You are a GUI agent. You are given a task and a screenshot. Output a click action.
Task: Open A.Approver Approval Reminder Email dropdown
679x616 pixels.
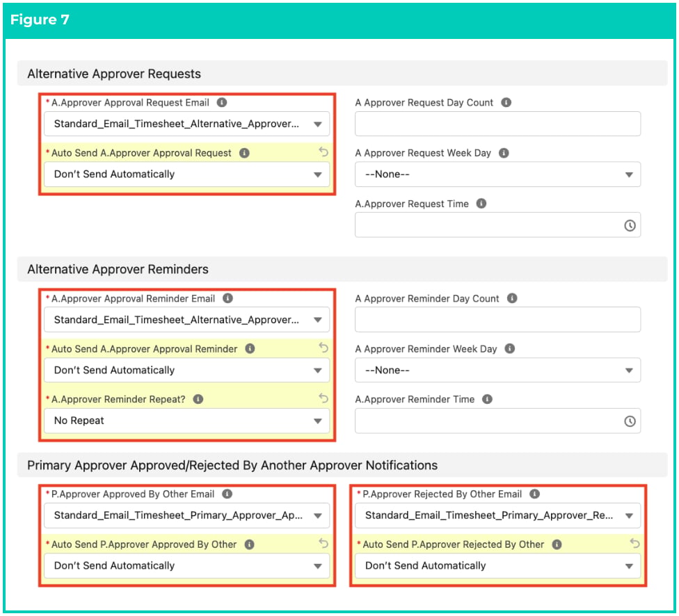[186, 319]
